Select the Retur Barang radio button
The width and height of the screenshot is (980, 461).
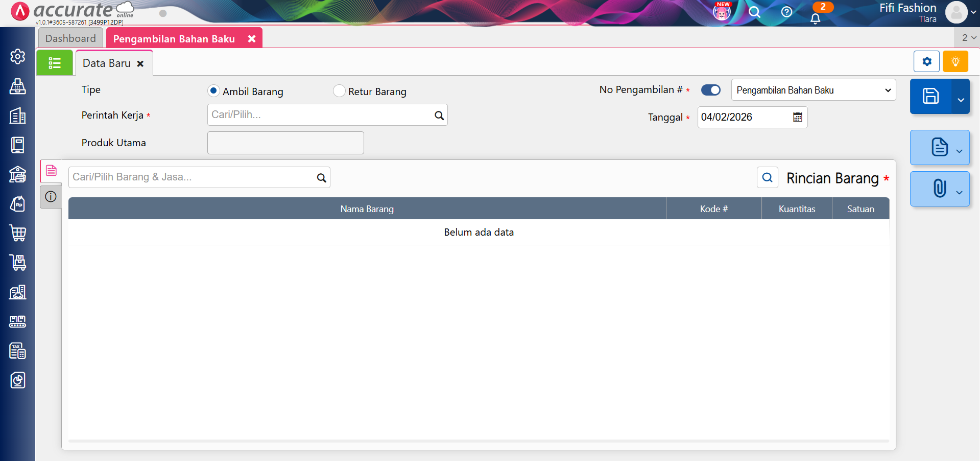pos(339,91)
